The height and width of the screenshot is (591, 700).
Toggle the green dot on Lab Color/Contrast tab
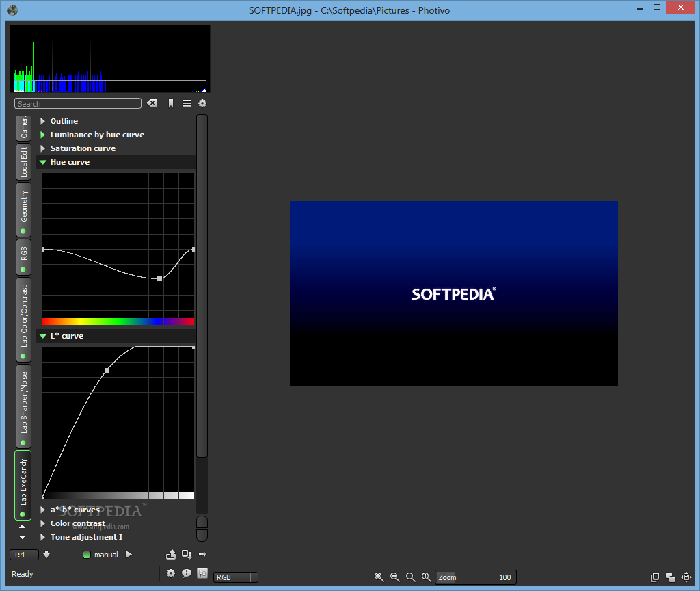[23, 356]
